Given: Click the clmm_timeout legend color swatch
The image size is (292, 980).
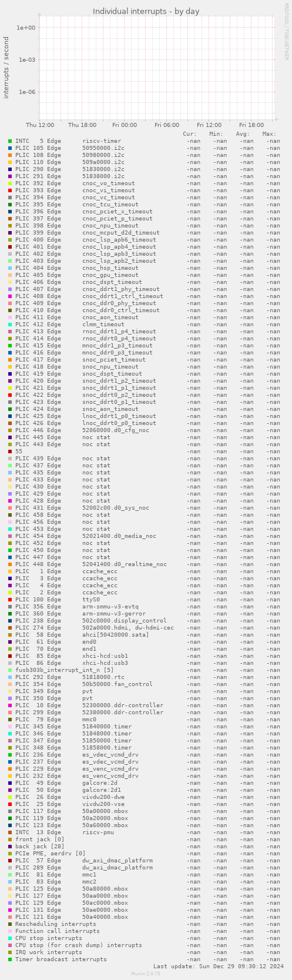Looking at the screenshot, I should [x=10, y=325].
